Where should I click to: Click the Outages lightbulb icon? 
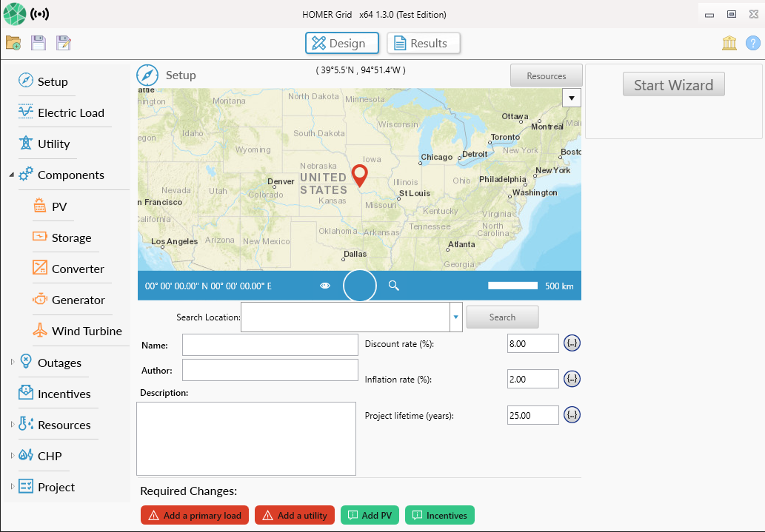[x=26, y=361]
